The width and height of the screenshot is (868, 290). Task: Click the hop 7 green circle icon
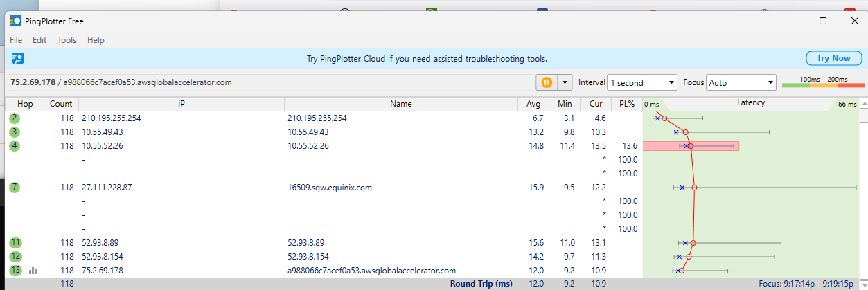[15, 188]
